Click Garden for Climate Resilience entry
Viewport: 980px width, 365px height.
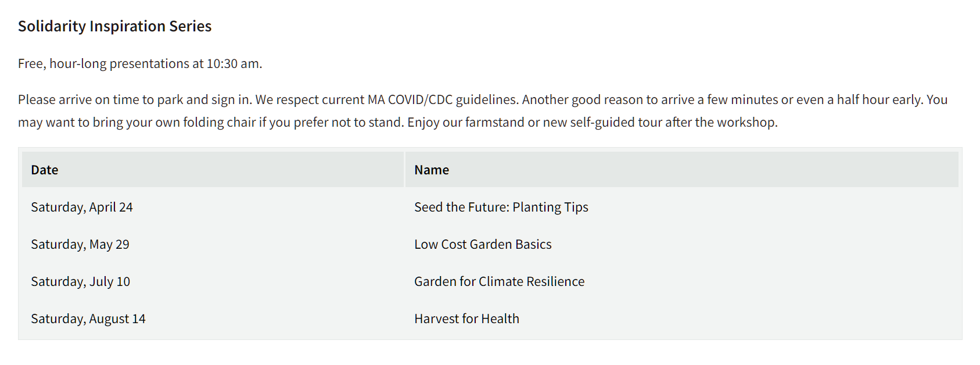click(499, 281)
